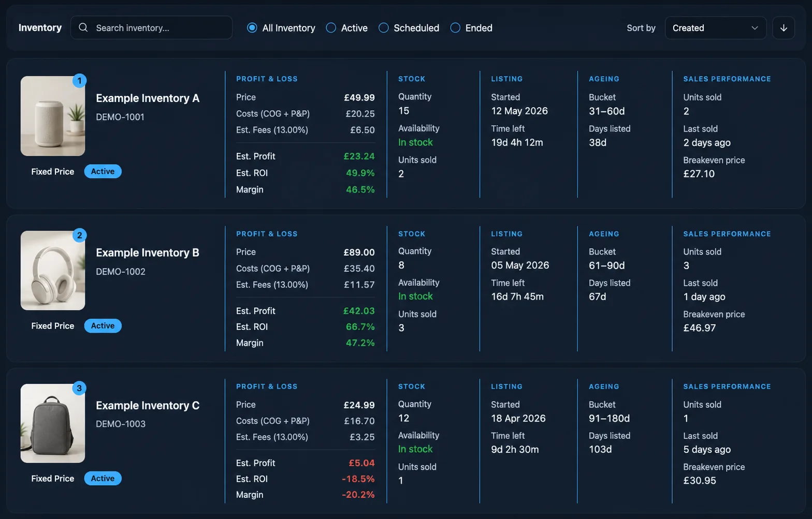Click the -20.2% margin value
The width and height of the screenshot is (812, 519).
pos(358,495)
